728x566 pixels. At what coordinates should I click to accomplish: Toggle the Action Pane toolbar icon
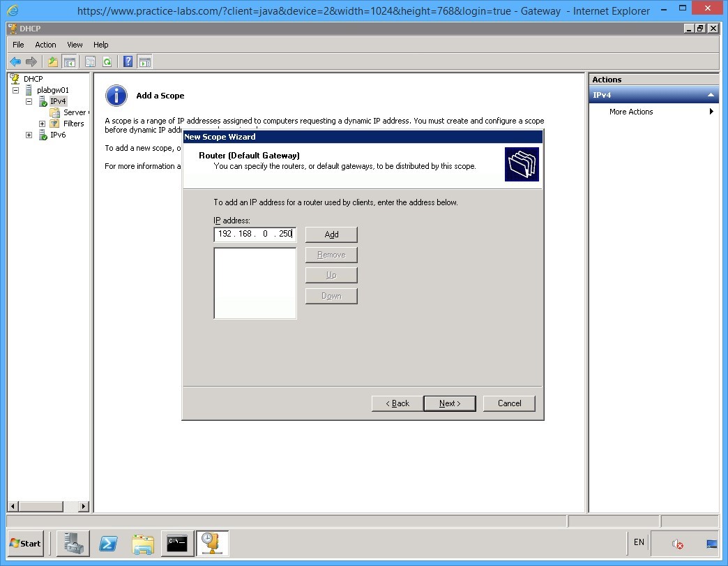(145, 61)
